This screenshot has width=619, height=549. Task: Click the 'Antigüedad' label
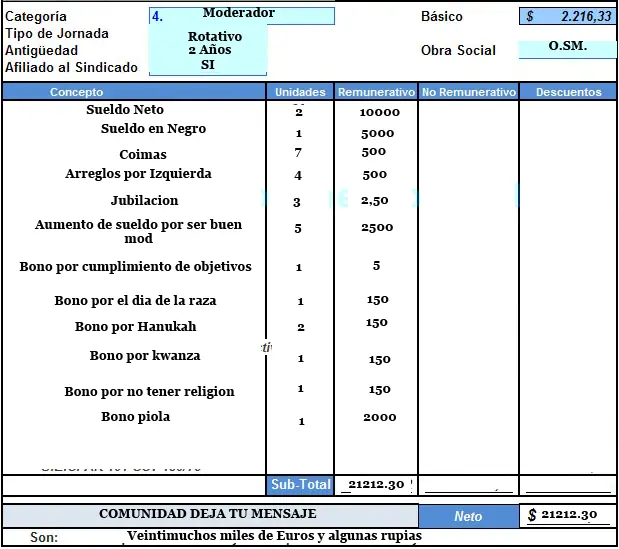click(x=41, y=51)
